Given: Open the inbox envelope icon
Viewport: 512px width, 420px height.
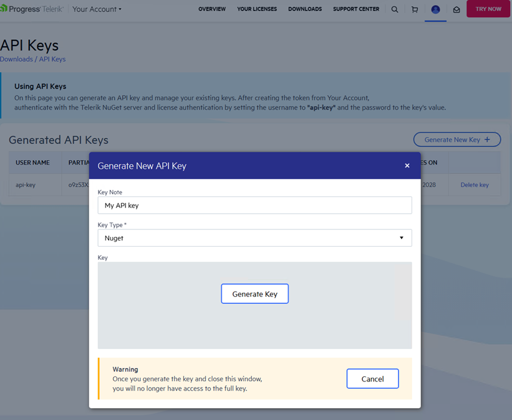Looking at the screenshot, I should [x=456, y=9].
